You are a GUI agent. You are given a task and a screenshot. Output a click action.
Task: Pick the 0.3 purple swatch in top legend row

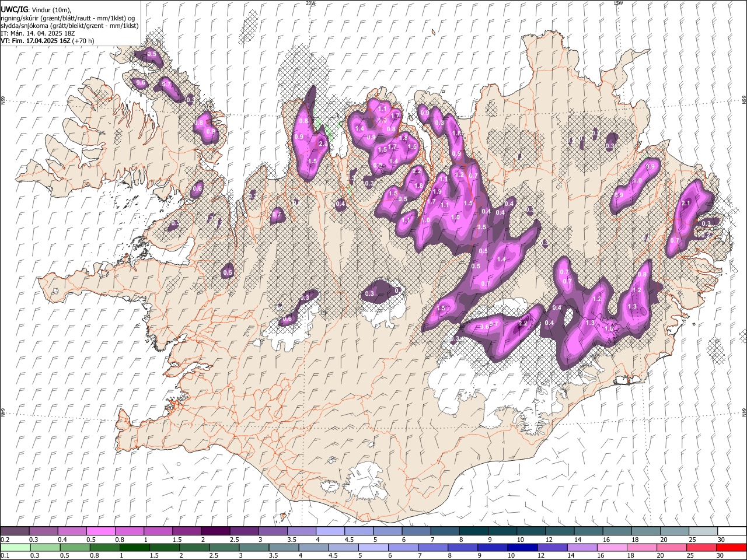point(44,531)
